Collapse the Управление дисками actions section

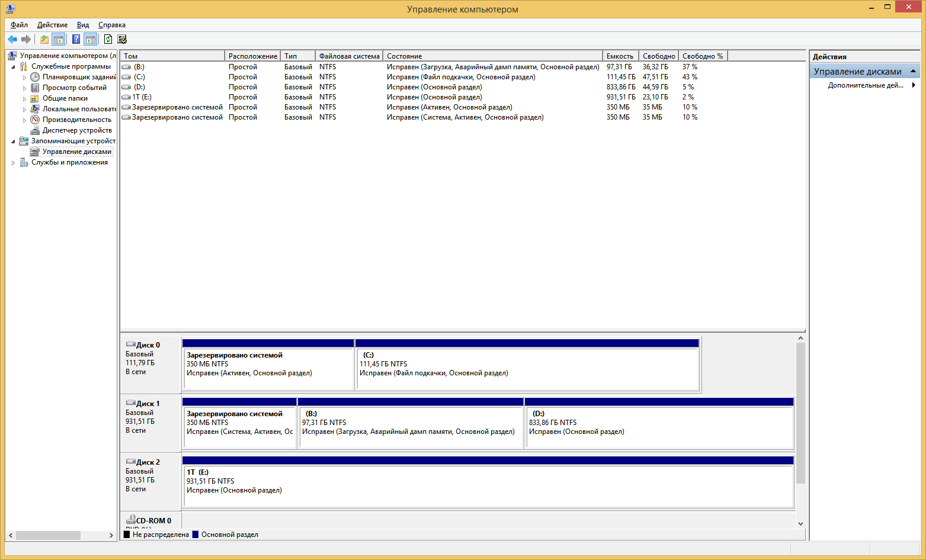913,71
